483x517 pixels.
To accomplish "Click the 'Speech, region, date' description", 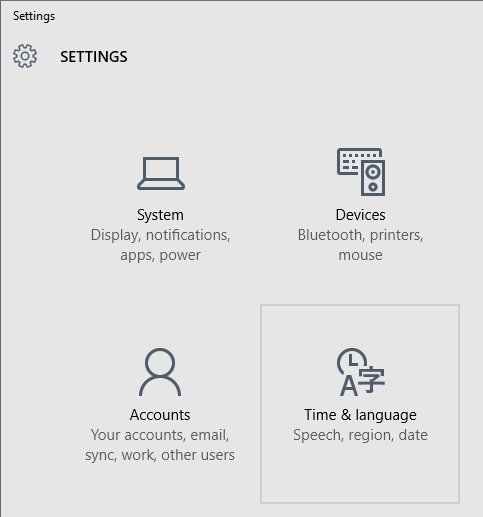I will coord(360,435).
